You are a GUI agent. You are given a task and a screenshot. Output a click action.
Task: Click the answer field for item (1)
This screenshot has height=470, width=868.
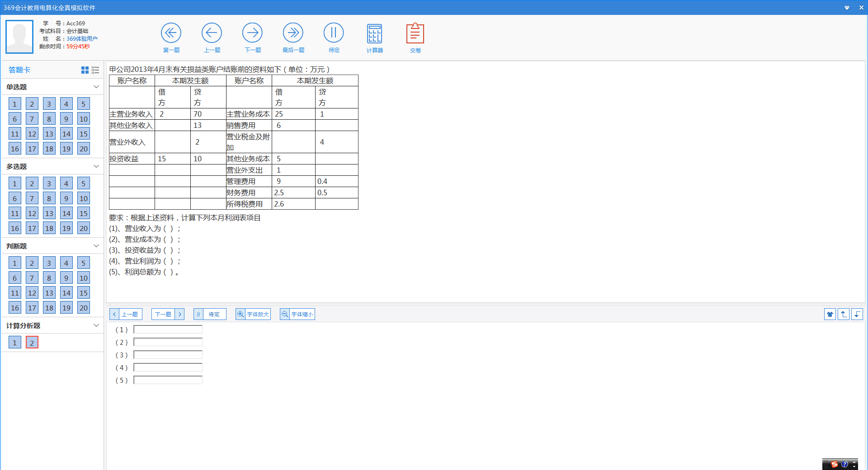(x=168, y=329)
